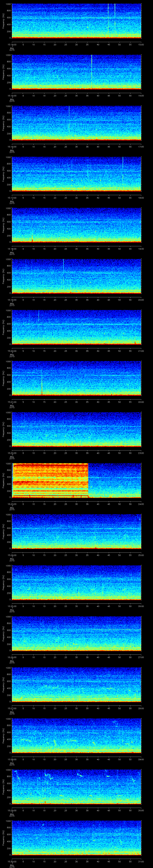The width and height of the screenshot is (153, 868).
Task: Click the 15:14:00 start time label
Action: tap(12, 44)
